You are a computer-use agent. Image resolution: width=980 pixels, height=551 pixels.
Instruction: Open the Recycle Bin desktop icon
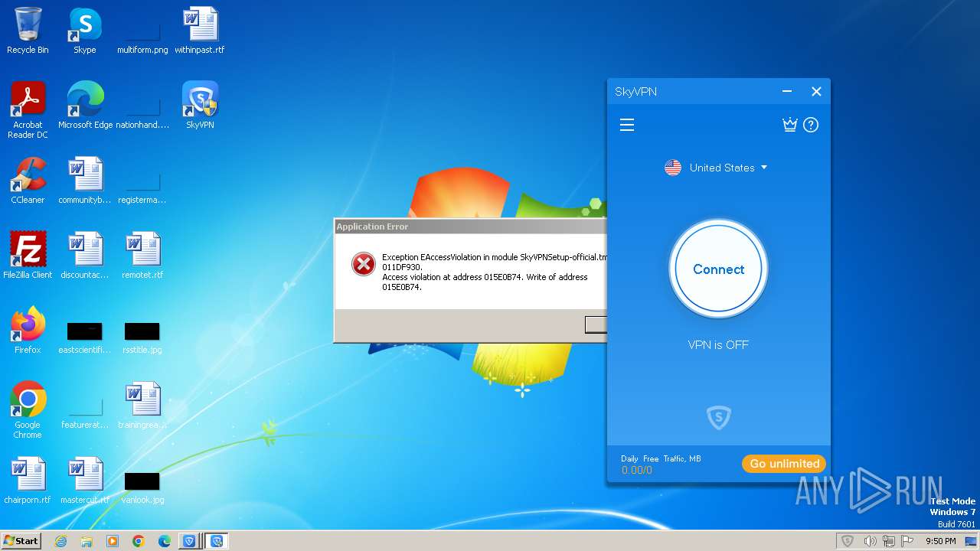(28, 31)
